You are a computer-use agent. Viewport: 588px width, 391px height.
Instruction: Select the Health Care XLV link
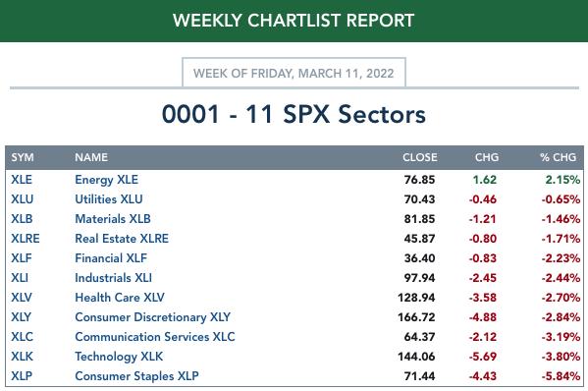(x=120, y=298)
